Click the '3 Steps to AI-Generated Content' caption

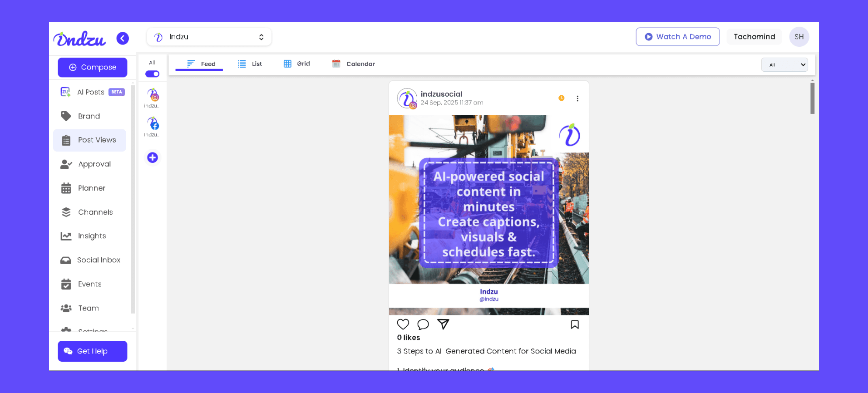tap(486, 351)
